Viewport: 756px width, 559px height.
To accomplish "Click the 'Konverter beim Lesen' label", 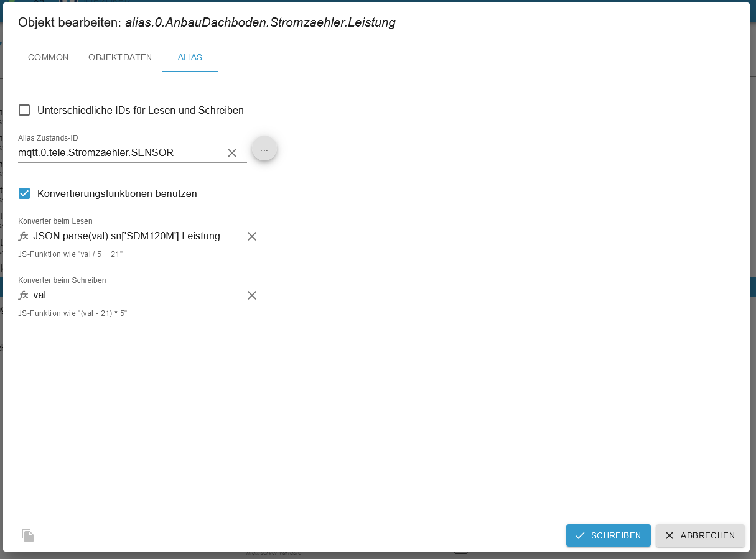I will coord(55,221).
